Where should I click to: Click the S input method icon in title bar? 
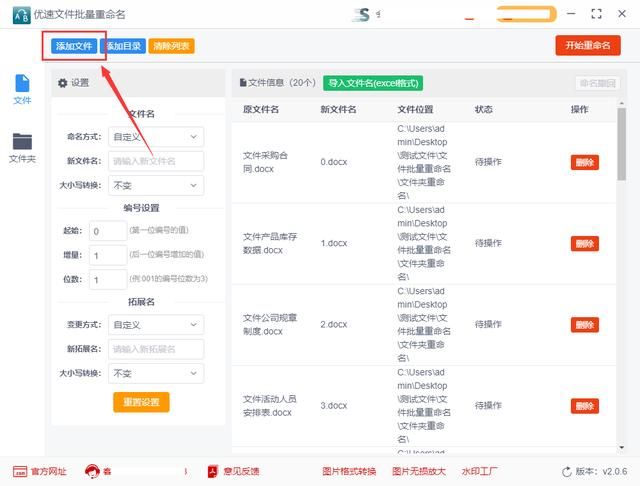pos(362,15)
